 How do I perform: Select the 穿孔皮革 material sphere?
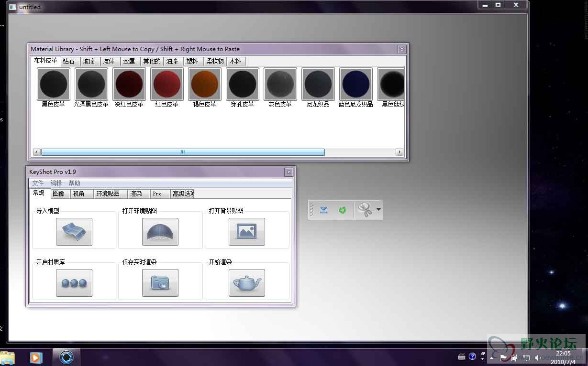[x=243, y=84]
